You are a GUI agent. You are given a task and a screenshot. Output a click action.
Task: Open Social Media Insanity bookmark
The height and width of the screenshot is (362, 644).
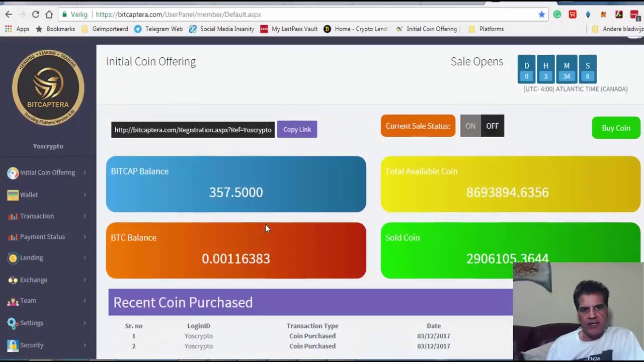pyautogui.click(x=222, y=29)
